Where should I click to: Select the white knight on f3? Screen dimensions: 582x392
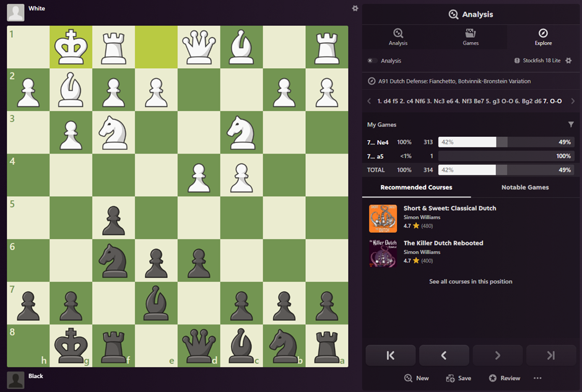click(113, 132)
